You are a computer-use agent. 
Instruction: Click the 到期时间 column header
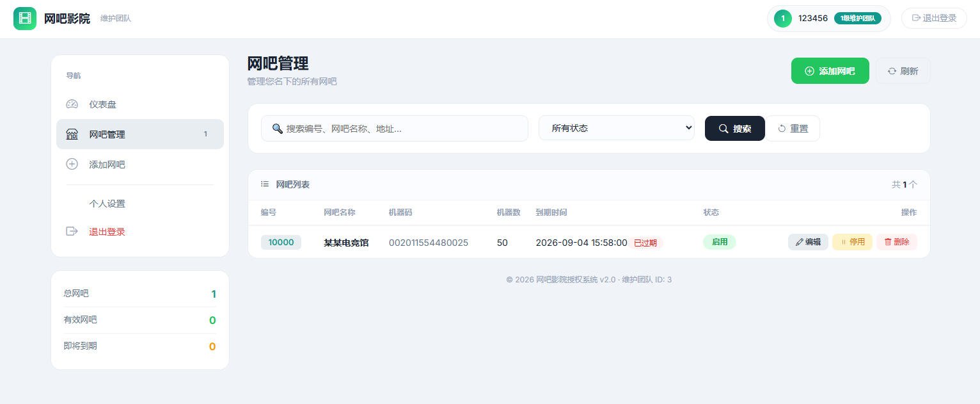tap(551, 213)
